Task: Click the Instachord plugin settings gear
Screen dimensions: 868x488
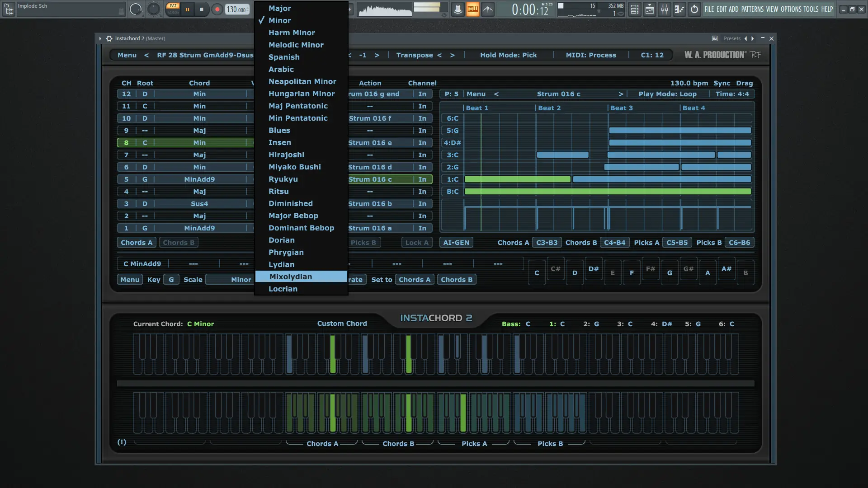Action: (x=109, y=38)
